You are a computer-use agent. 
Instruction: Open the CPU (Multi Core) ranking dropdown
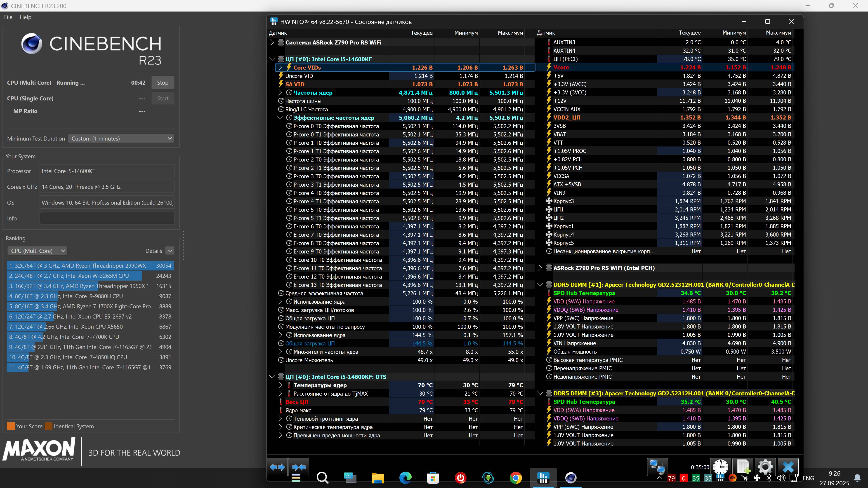[x=37, y=251]
